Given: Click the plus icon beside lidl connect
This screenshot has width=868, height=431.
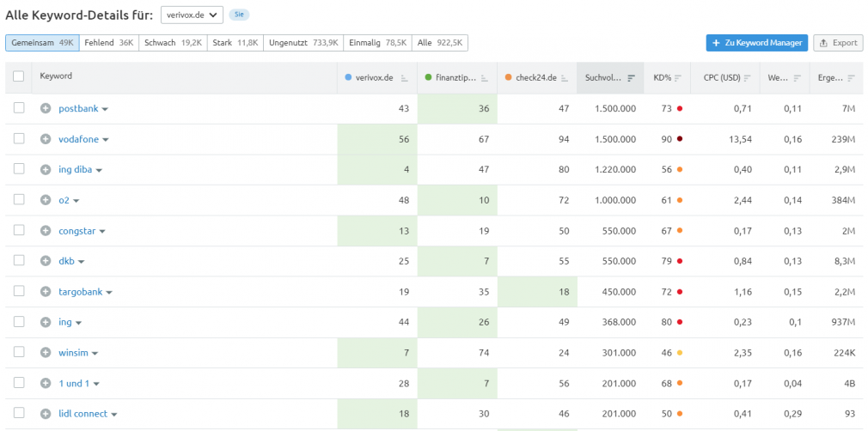Looking at the screenshot, I should point(46,413).
